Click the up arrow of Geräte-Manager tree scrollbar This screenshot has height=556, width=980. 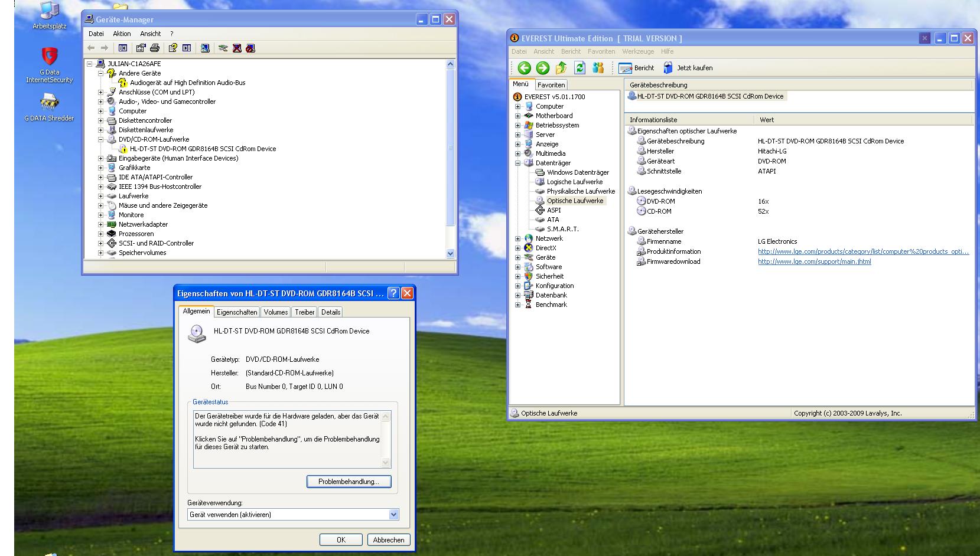pos(451,64)
